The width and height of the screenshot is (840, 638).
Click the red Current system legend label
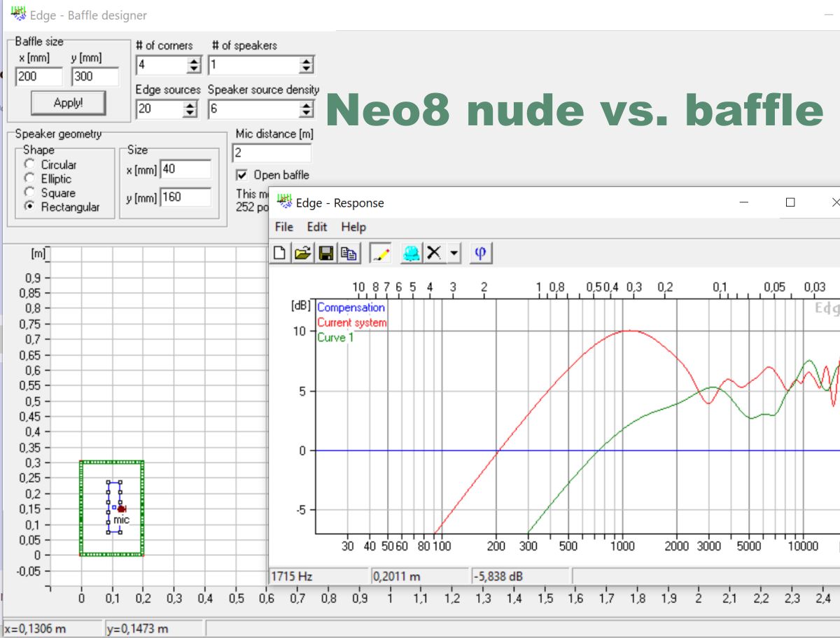click(x=351, y=323)
